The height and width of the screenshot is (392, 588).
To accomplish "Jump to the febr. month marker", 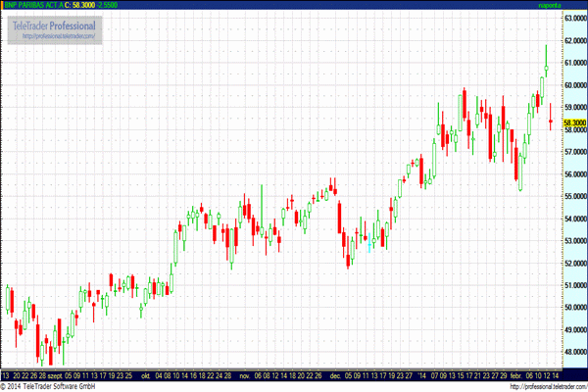I will (x=516, y=375).
